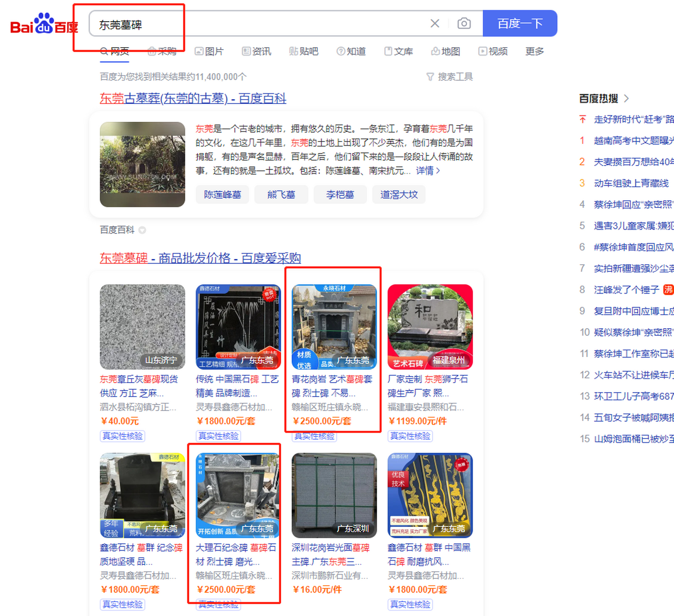
Task: Open 鑫德石材 black tomb group image
Action: (143, 495)
